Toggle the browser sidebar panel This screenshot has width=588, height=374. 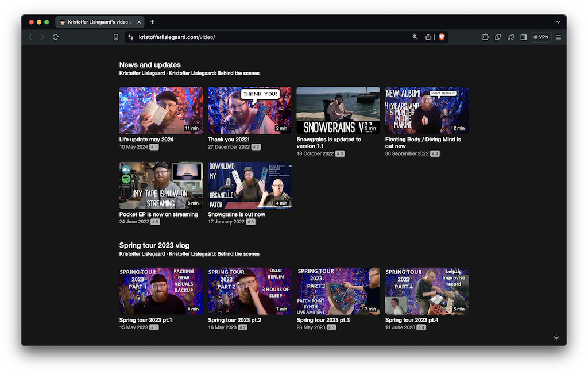point(523,37)
